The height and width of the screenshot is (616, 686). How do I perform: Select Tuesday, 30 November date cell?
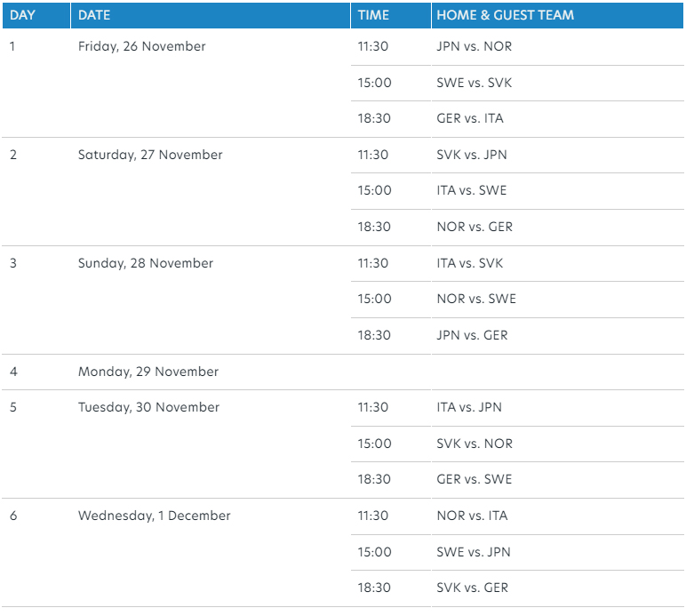click(148, 407)
